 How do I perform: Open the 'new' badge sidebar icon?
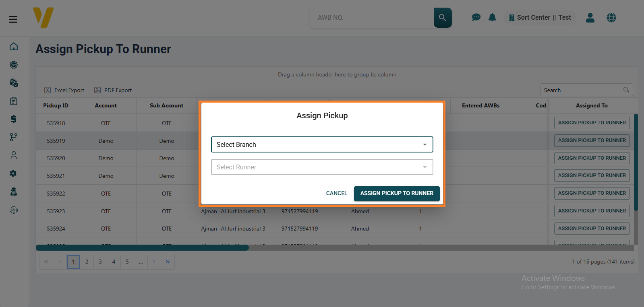click(14, 65)
